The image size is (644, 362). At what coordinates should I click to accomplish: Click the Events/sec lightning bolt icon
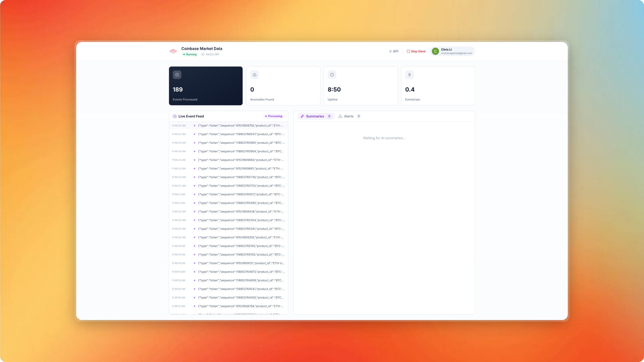coord(409,75)
